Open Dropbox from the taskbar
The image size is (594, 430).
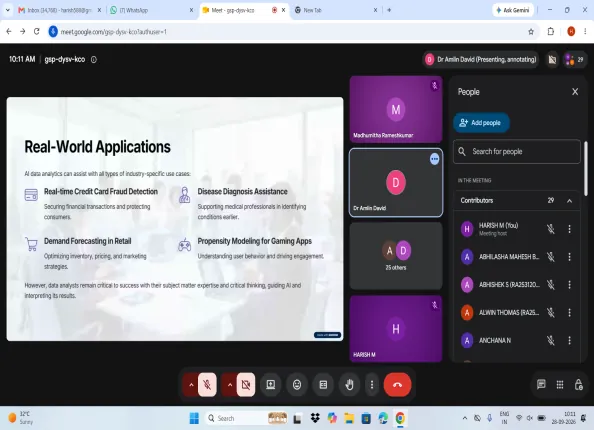click(x=315, y=418)
